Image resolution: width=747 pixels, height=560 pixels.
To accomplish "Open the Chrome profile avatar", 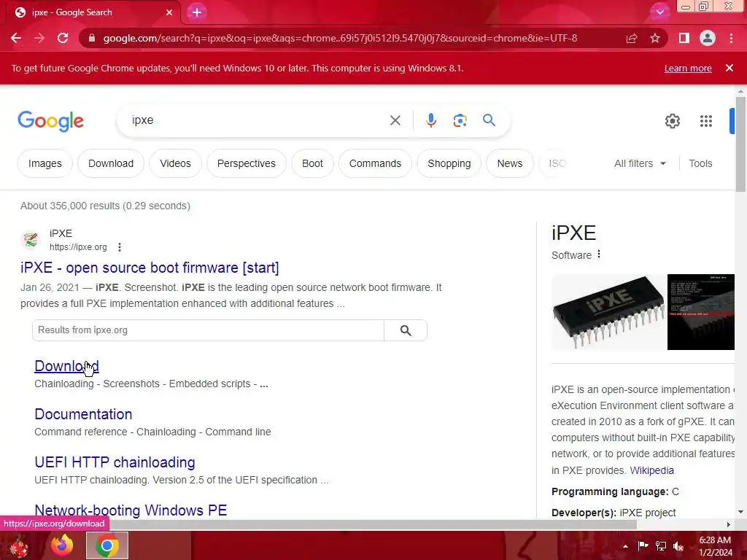I will [708, 38].
